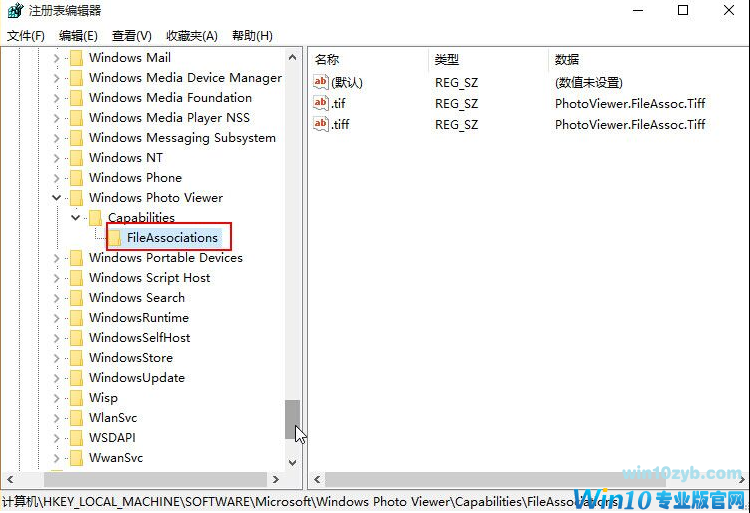Click the Capabilities folder icon
Image resolution: width=750 pixels, height=513 pixels.
point(96,218)
